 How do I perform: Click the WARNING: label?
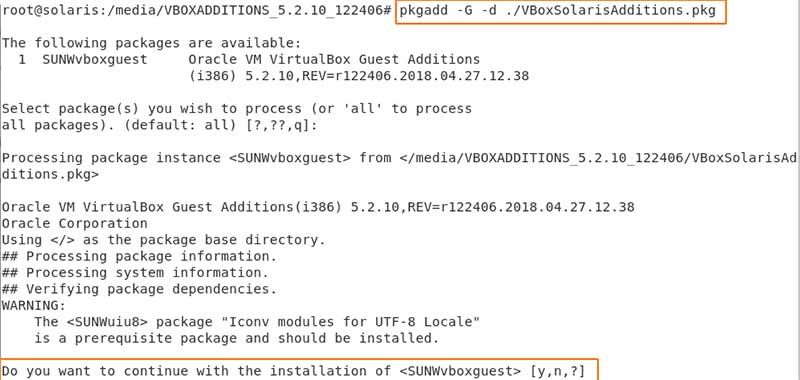[34, 306]
